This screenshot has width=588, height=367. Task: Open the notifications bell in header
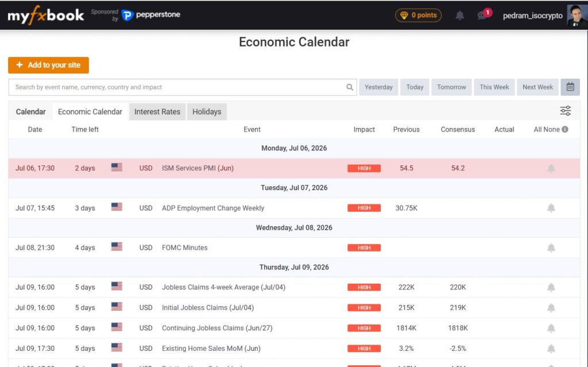[x=460, y=16]
